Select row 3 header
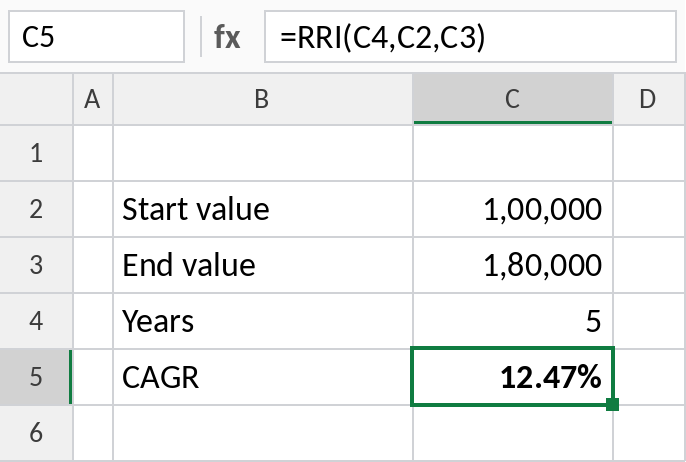686x462 pixels. point(36,265)
